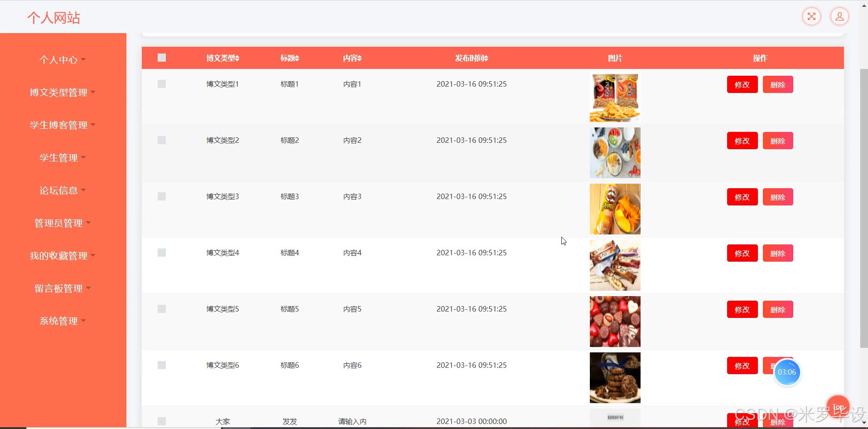868x429 pixels.
Task: Open the fruit bowls thumbnail in row 标题2
Action: pyautogui.click(x=615, y=153)
